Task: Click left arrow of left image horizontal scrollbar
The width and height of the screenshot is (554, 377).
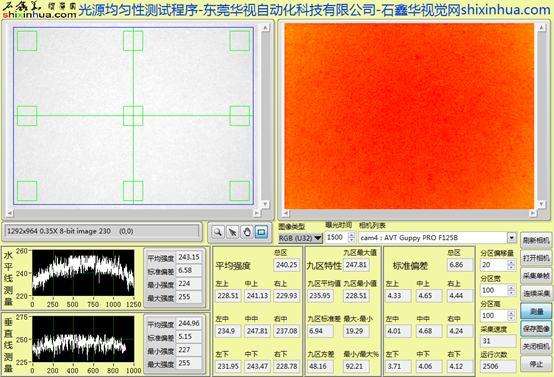Action: pyautogui.click(x=10, y=213)
